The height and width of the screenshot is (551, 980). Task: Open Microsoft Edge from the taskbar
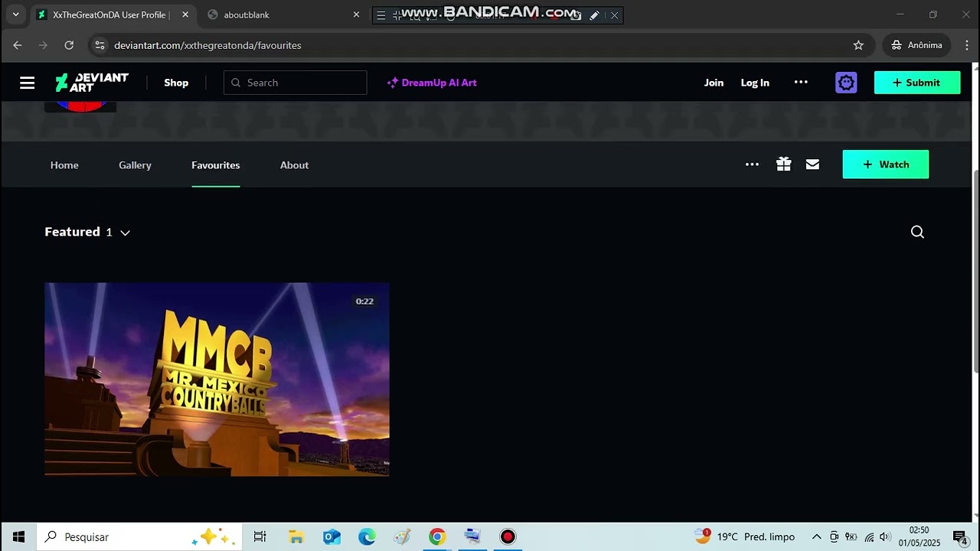point(367,536)
